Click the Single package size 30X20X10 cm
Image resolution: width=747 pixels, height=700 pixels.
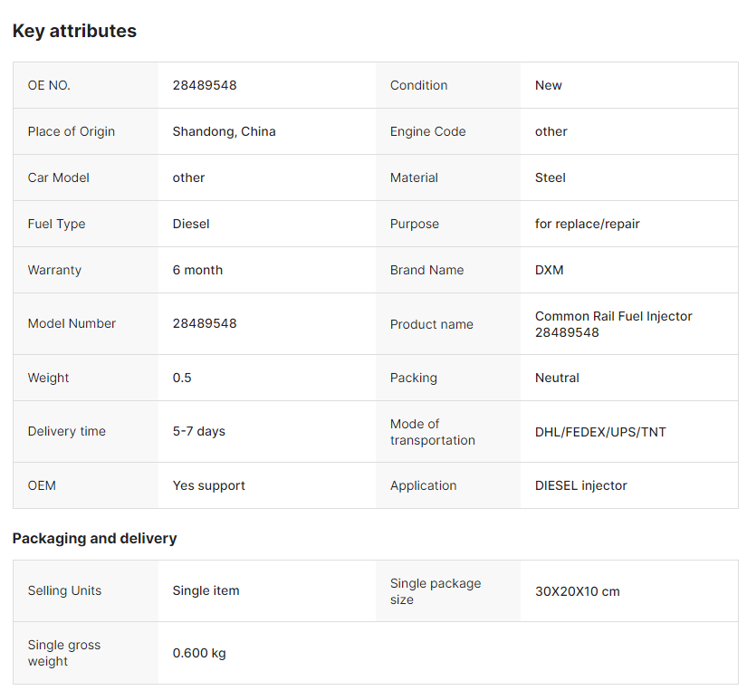pos(577,591)
